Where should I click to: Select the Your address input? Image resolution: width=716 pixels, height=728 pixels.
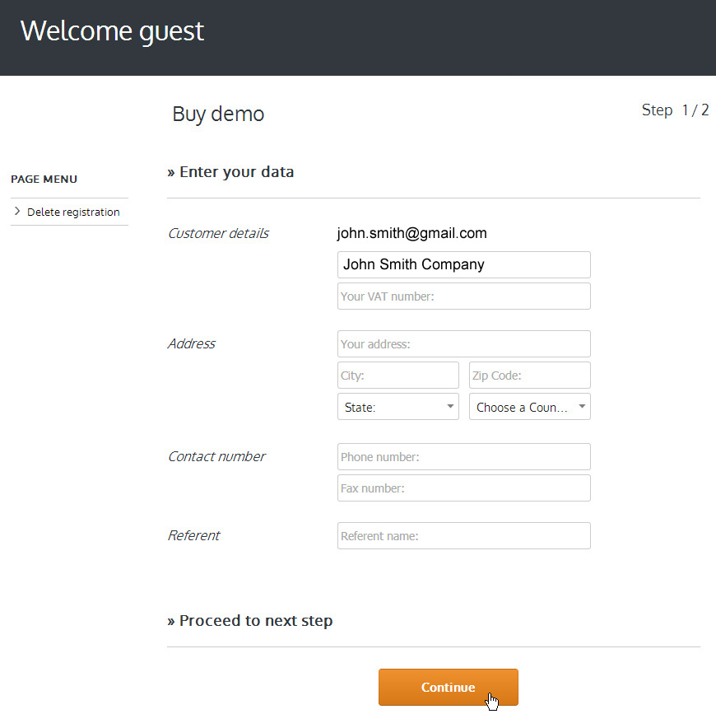(x=464, y=344)
